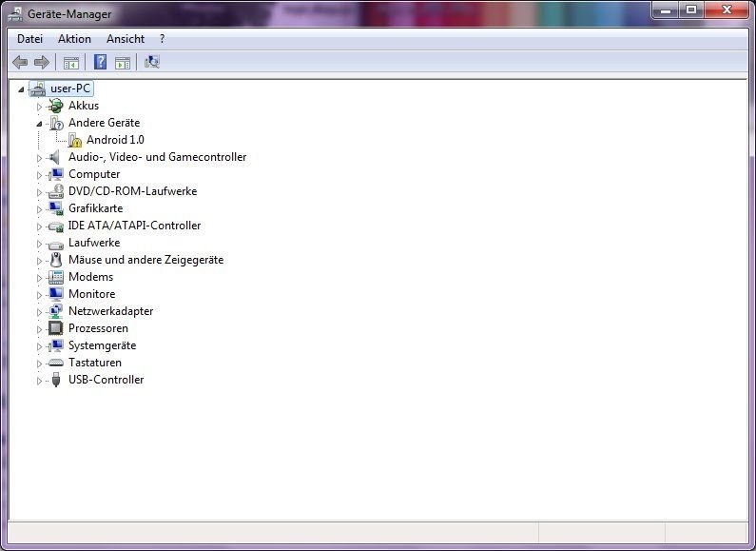Expand the Monitore arrow
This screenshot has height=551, width=756.
coord(40,295)
